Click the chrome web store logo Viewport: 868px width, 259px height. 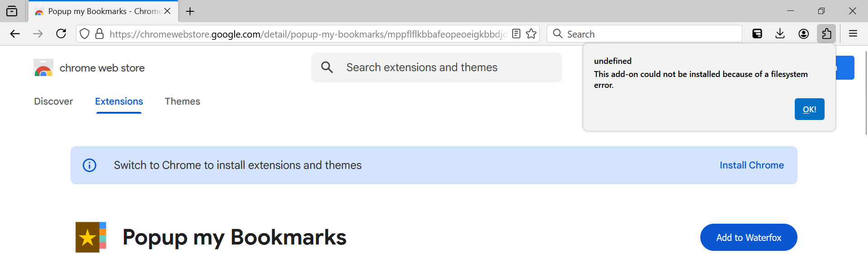[44, 68]
